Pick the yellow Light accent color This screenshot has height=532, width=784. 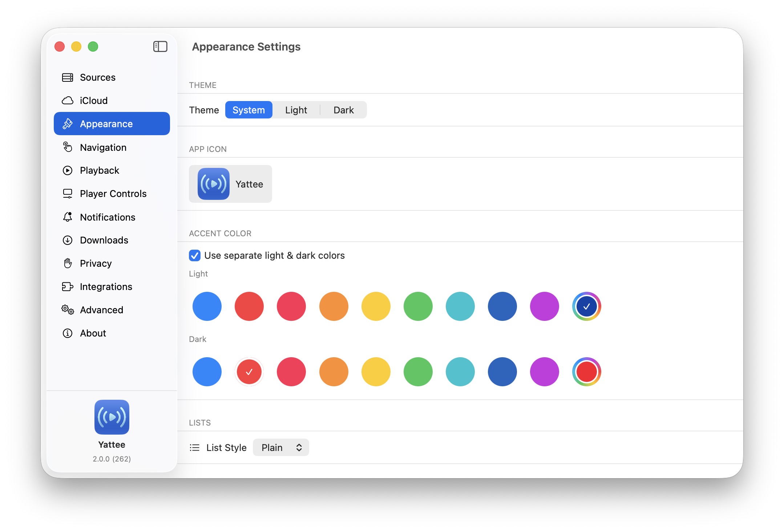[376, 306]
